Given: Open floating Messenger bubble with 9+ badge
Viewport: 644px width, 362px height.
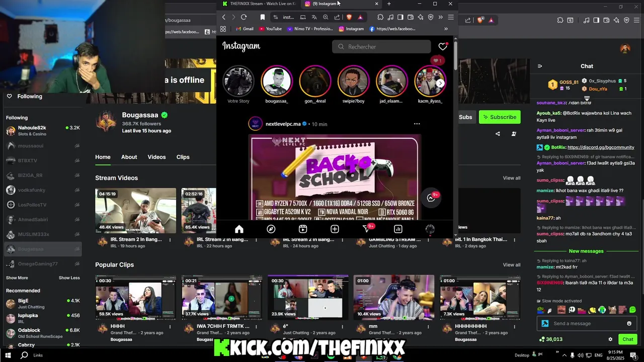Looking at the screenshot, I should point(431,198).
